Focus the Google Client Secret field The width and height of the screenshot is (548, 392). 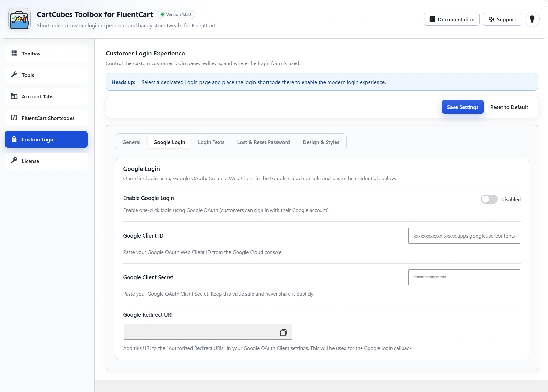pos(464,277)
